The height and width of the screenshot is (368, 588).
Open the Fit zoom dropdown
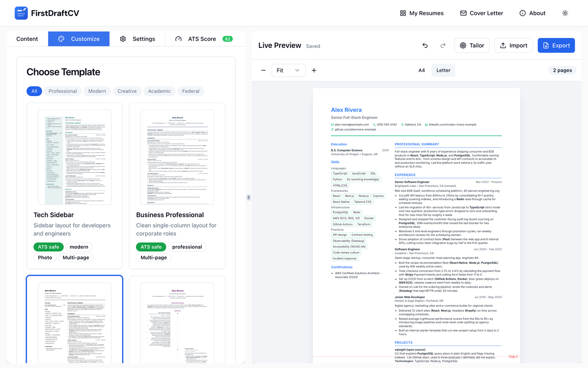pos(288,70)
